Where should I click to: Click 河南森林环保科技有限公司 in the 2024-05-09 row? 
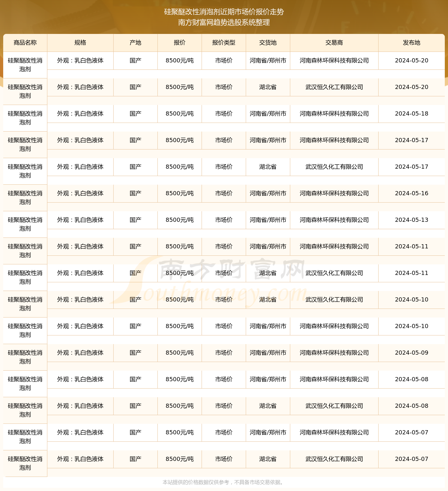(334, 353)
